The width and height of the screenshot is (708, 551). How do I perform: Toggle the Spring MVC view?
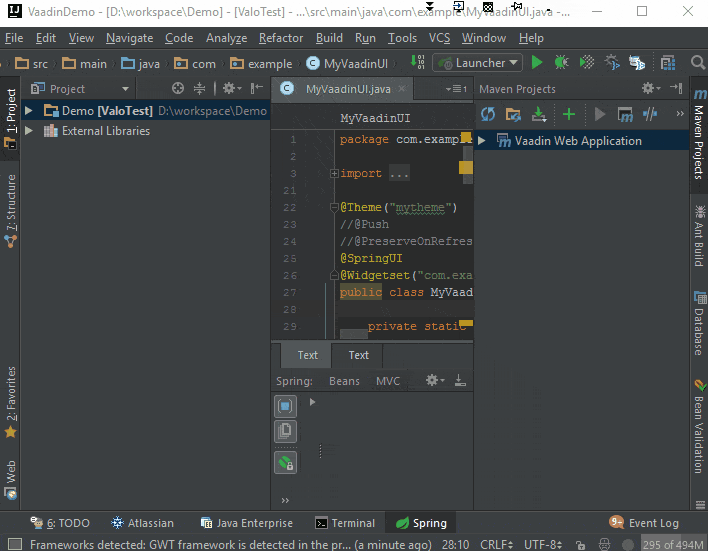(388, 381)
